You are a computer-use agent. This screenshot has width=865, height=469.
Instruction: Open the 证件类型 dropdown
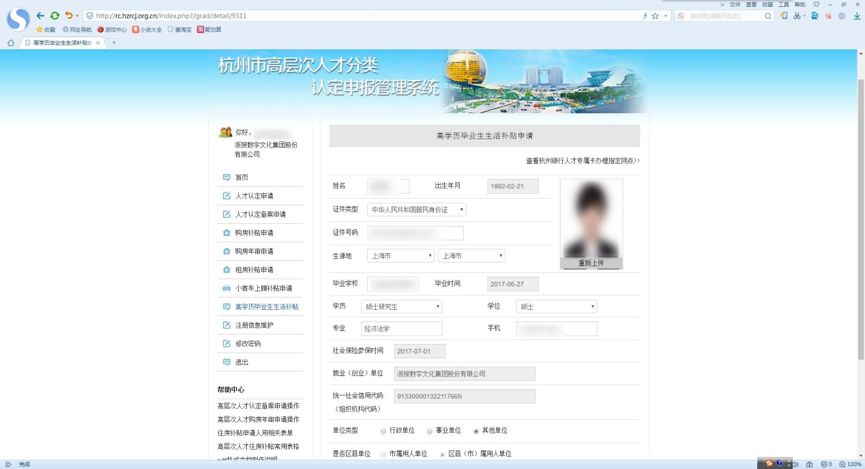(x=417, y=210)
